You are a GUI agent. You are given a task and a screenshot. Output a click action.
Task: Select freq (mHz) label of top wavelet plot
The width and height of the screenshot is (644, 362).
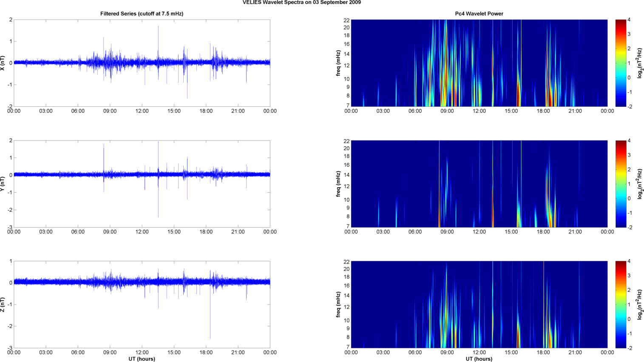[x=338, y=63]
